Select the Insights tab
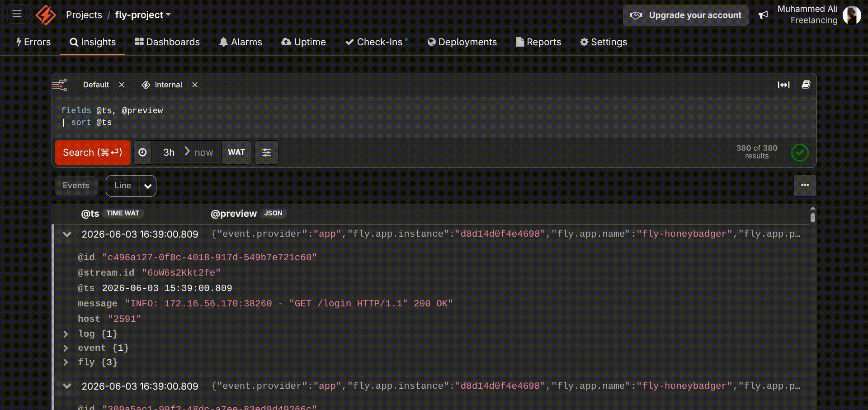Screen dimensions: 868x410 click(x=93, y=42)
